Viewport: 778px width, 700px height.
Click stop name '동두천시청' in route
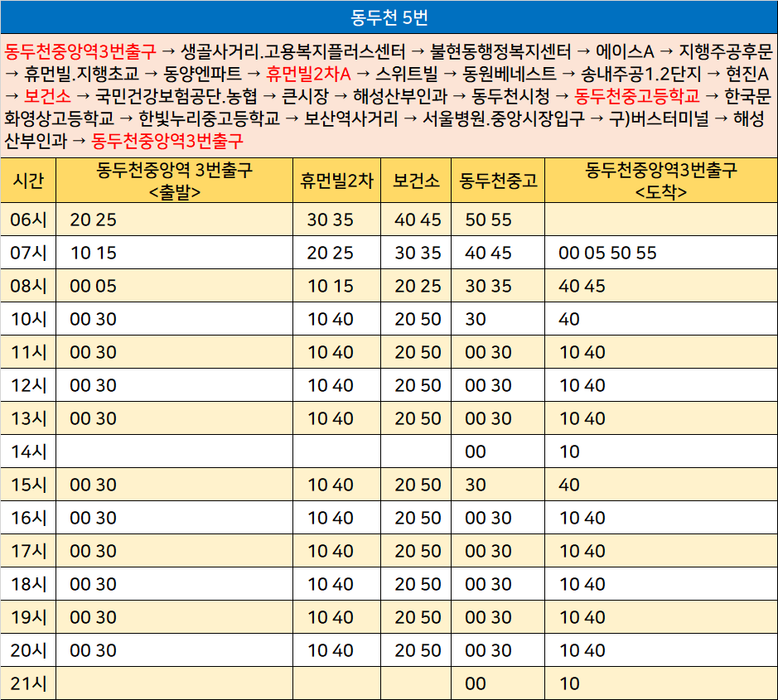[510, 96]
